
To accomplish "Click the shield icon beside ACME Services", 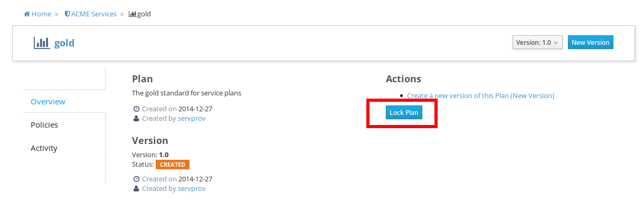I will click(x=67, y=14).
